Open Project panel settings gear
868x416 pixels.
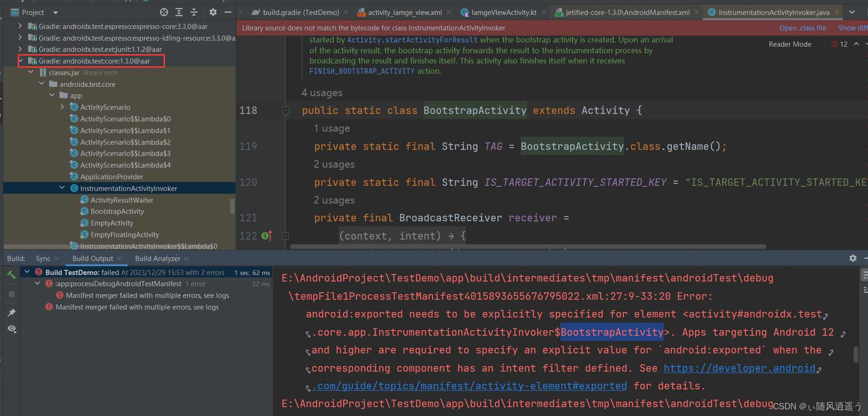pos(213,12)
